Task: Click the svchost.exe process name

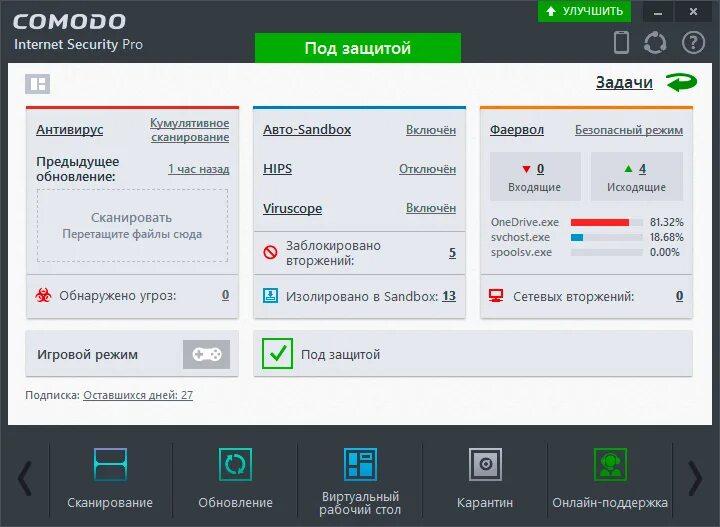Action: click(520, 237)
